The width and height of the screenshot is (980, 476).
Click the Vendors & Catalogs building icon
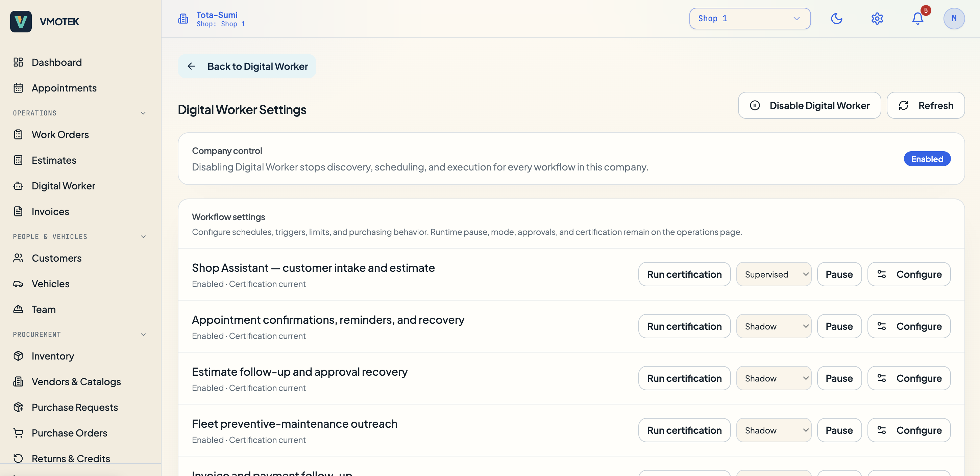18,382
